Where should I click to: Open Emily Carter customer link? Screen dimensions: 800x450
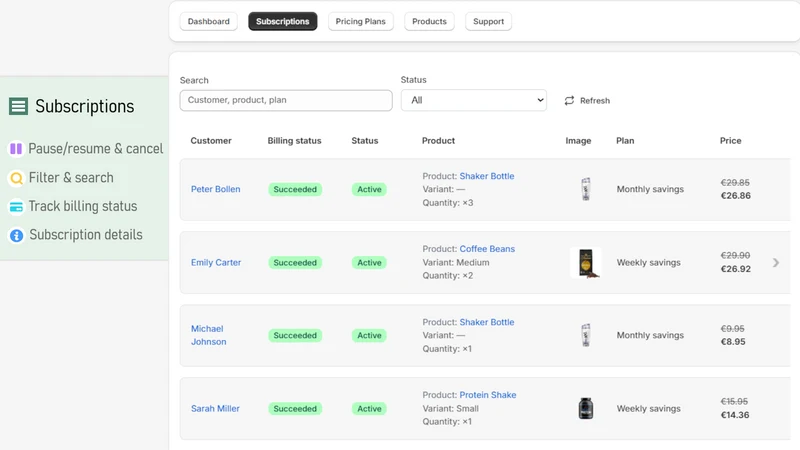(216, 262)
